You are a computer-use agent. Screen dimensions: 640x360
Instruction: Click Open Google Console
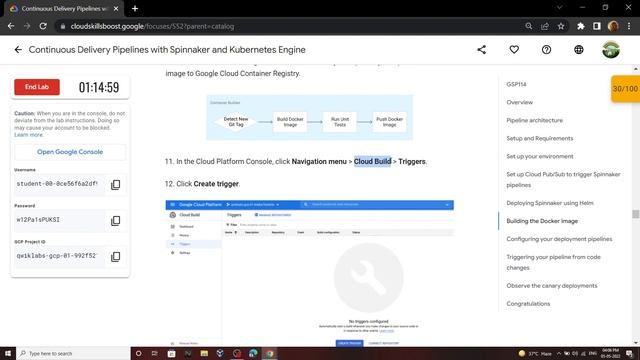pyautogui.click(x=70, y=152)
